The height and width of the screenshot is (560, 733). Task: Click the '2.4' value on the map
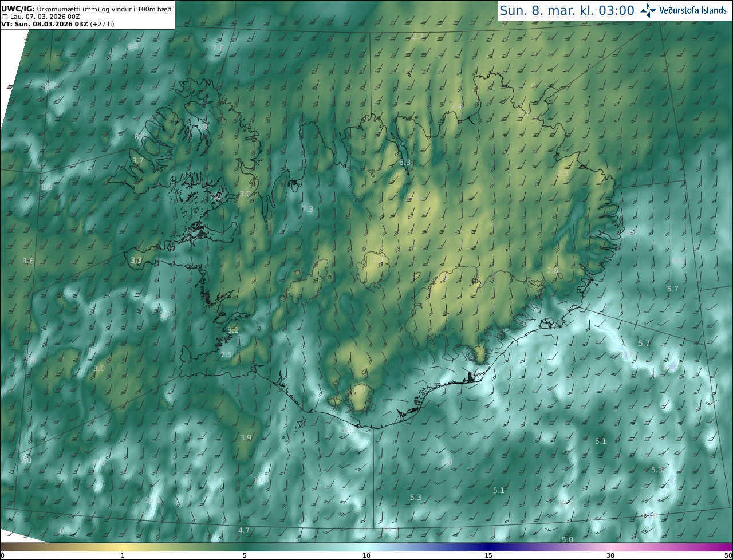tap(456, 107)
